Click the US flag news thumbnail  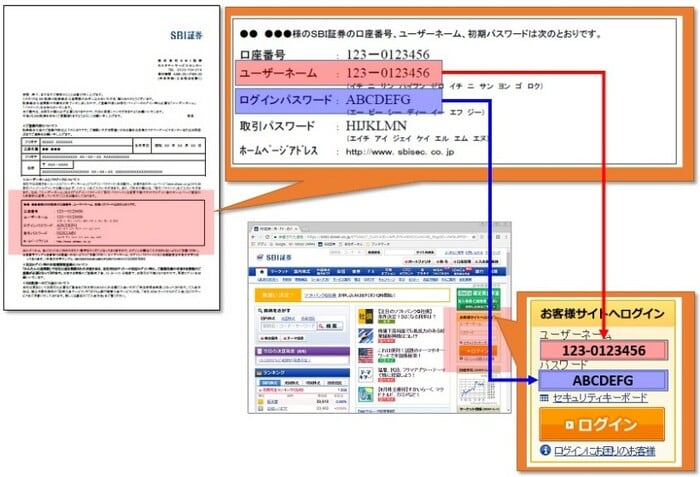tap(366, 356)
